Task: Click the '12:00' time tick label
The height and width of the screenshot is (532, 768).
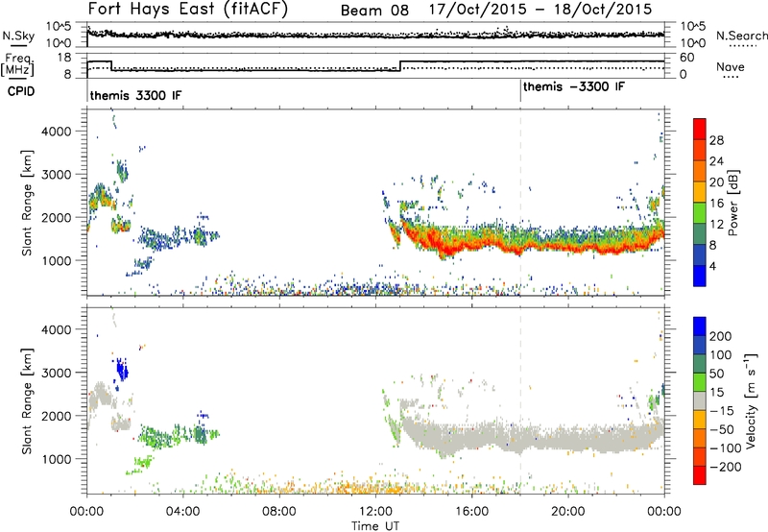Action: coord(375,512)
